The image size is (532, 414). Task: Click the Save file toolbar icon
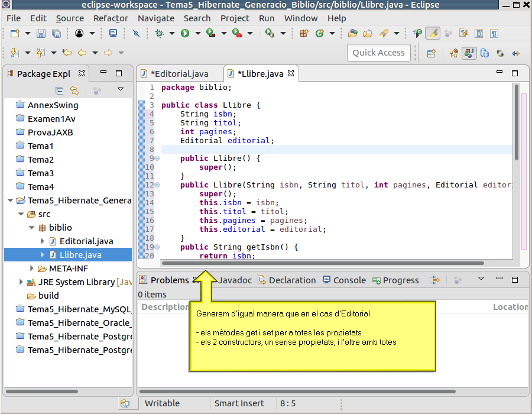pyautogui.click(x=41, y=34)
